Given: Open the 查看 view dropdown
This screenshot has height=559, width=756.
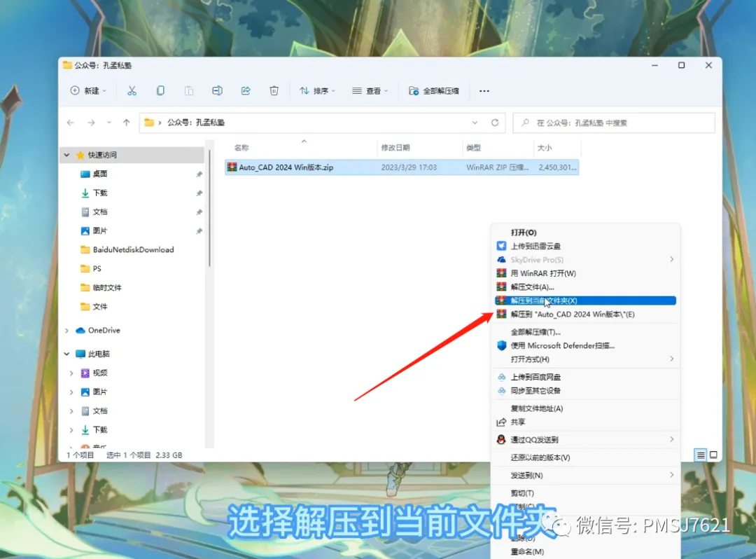Looking at the screenshot, I should [x=370, y=90].
